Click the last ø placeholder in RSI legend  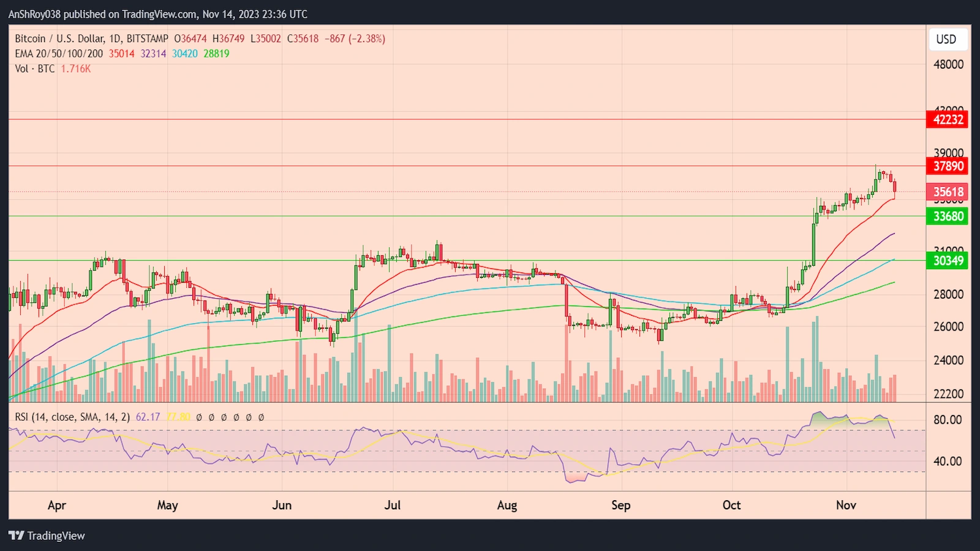(260, 417)
